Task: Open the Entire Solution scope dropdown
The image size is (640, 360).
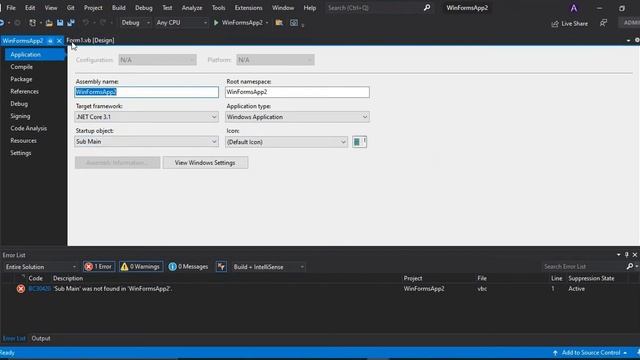Action: (x=40, y=267)
